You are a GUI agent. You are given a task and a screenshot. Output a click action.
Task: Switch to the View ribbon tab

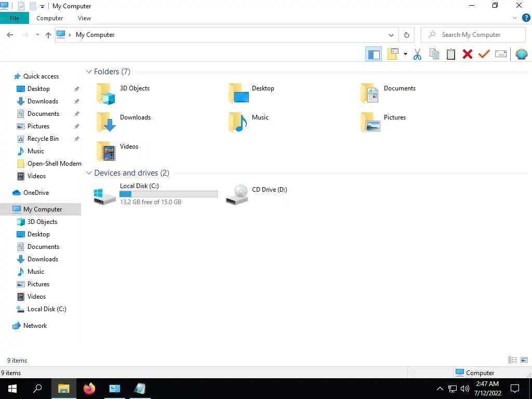[84, 18]
